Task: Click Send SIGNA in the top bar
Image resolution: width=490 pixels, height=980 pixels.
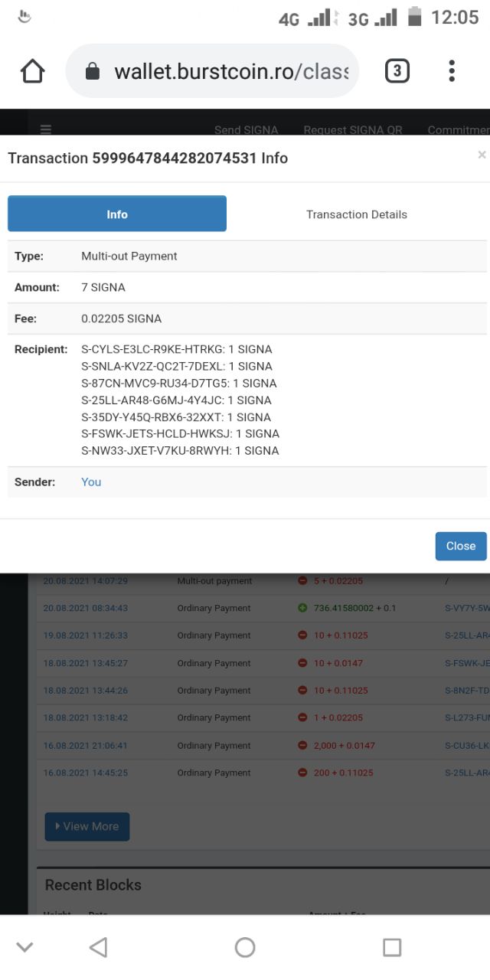Action: pos(246,130)
